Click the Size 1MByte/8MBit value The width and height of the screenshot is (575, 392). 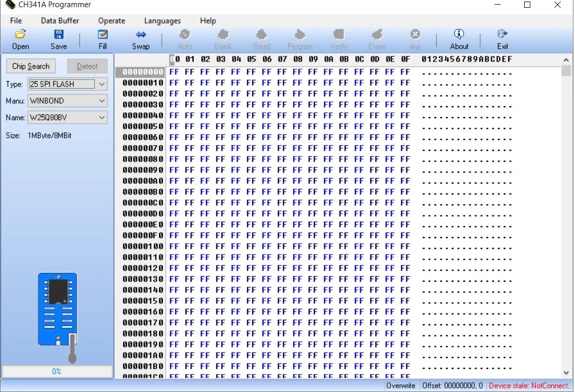click(49, 135)
